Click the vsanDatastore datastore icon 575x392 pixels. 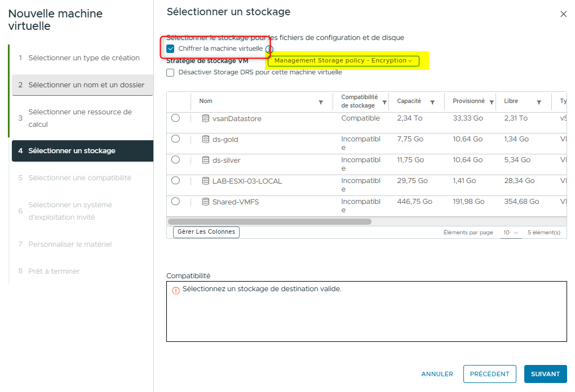(206, 119)
